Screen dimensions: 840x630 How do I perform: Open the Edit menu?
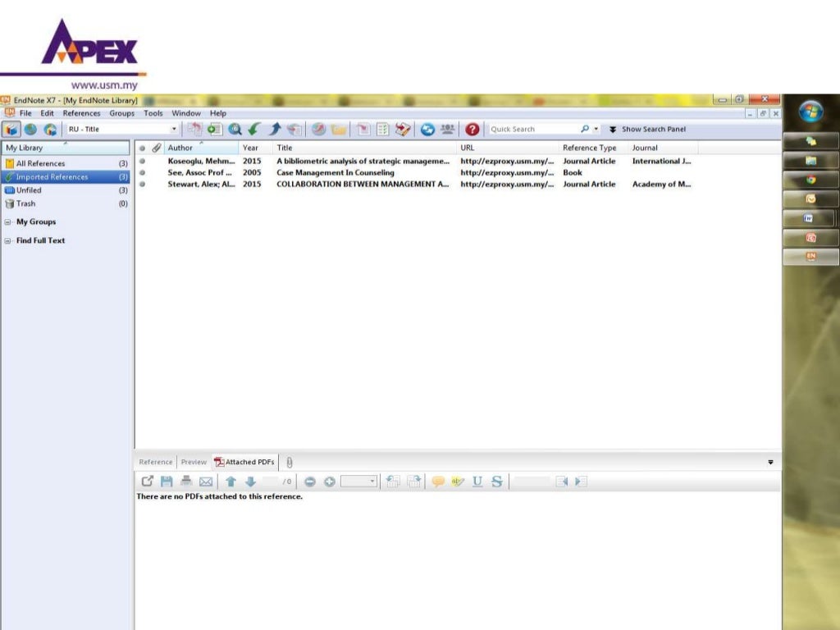[47, 113]
